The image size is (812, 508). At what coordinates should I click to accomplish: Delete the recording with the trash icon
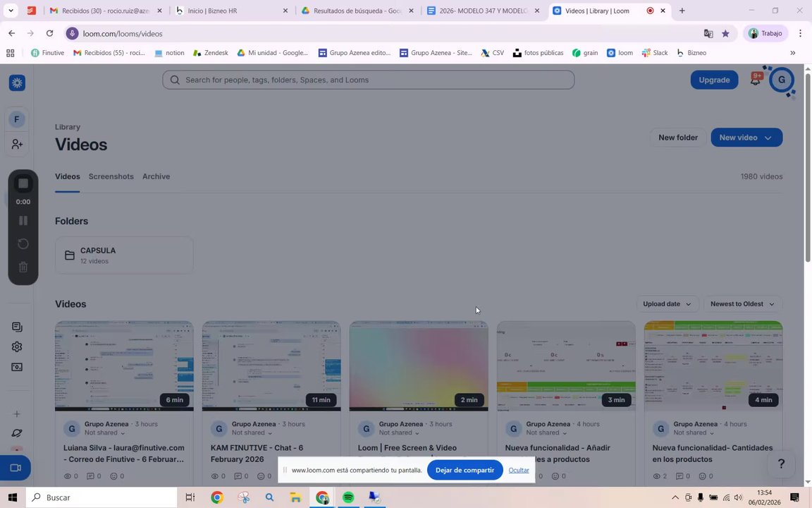click(x=23, y=267)
